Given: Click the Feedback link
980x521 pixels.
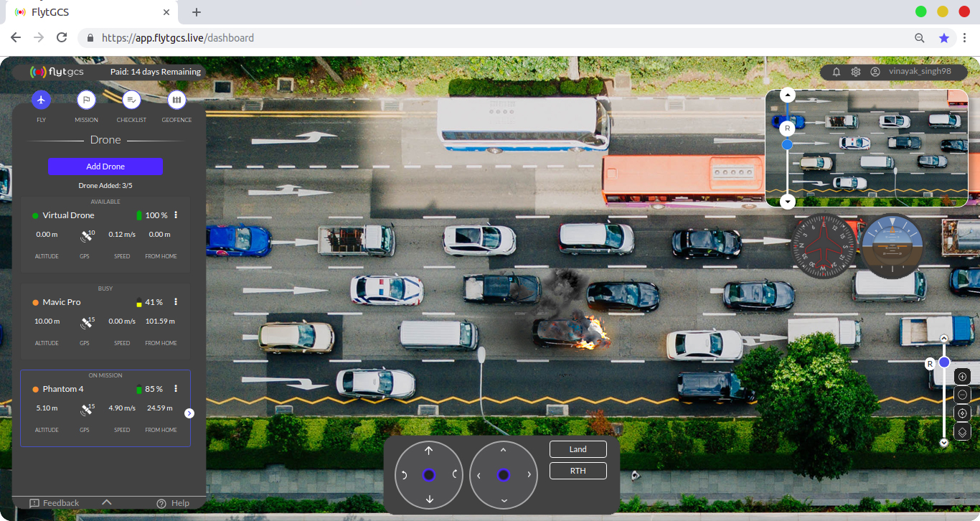Looking at the screenshot, I should click(x=55, y=503).
